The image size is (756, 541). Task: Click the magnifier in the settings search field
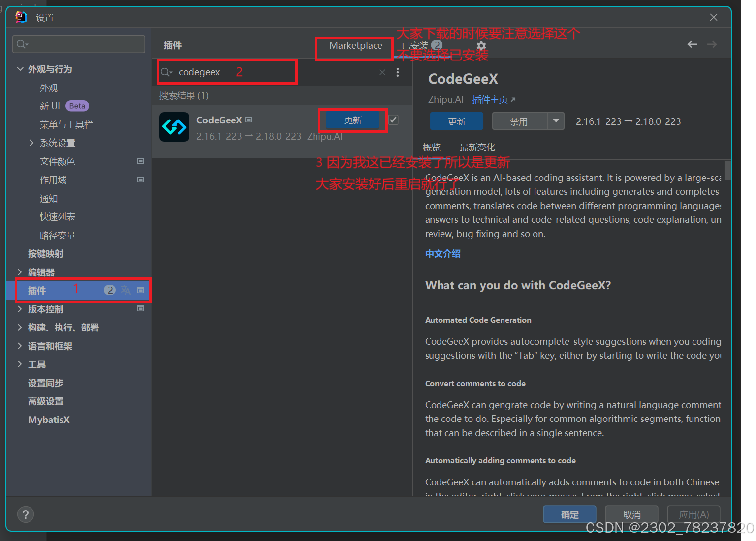pos(21,44)
